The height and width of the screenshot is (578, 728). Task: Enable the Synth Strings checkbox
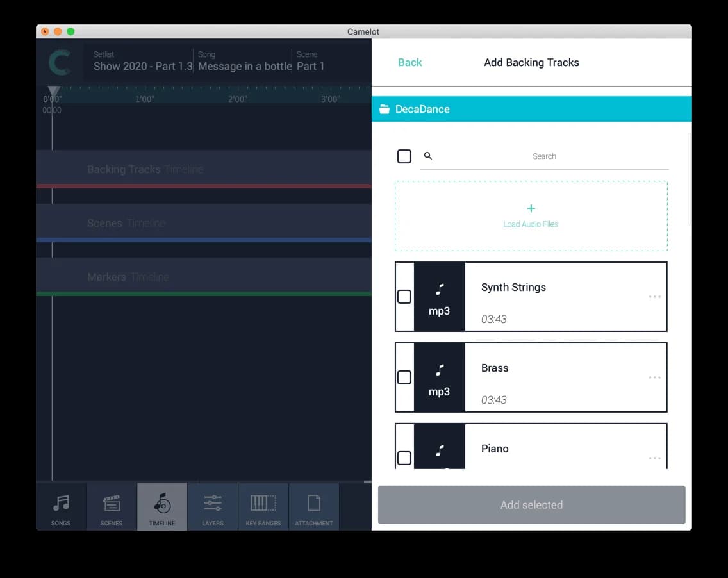pos(404,297)
